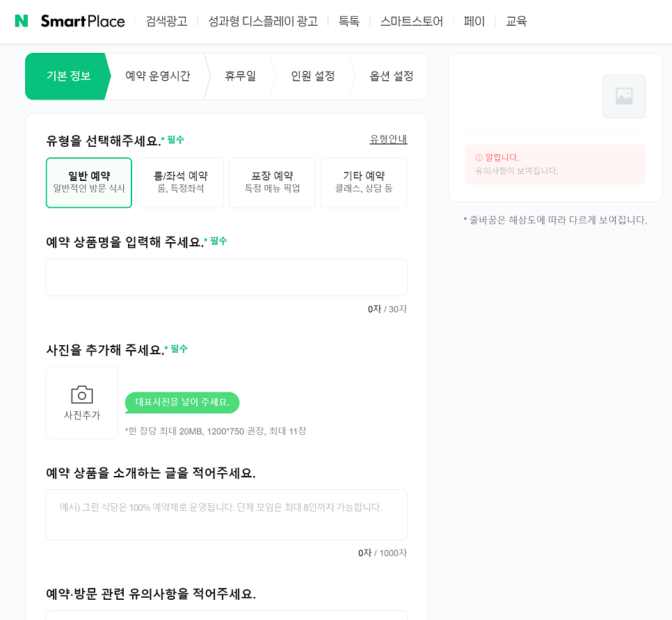Select the 일반 예약 reservation type
672x620 pixels.
89,182
